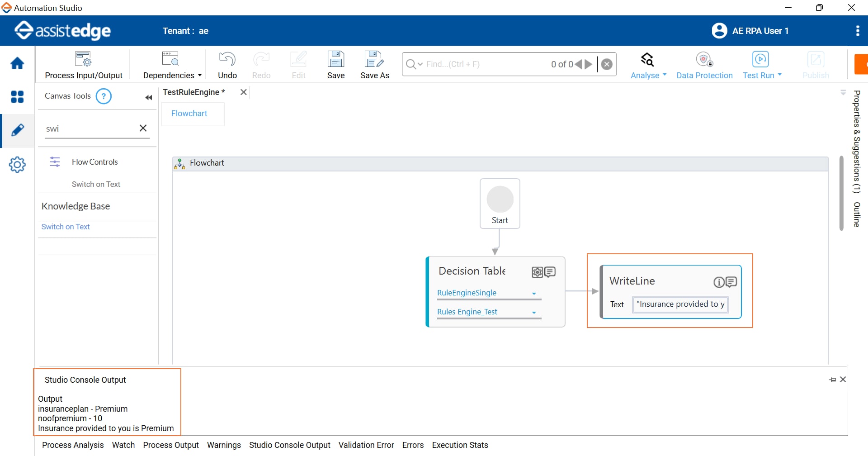Open the Test Run dropdown arrow
868x456 pixels.
(780, 75)
